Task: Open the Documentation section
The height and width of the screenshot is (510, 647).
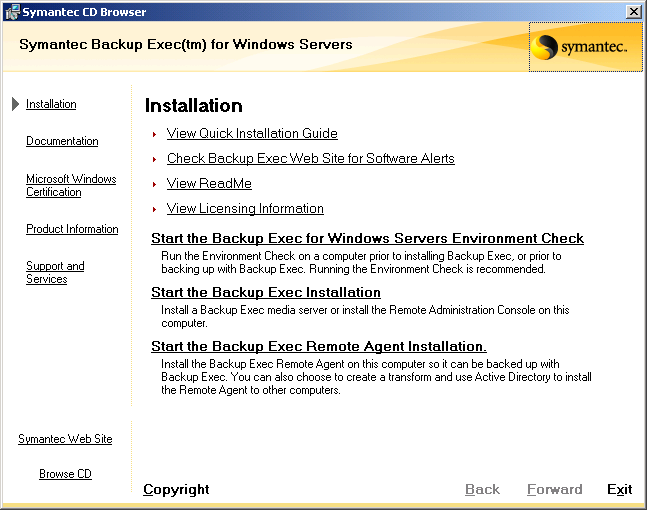Action: pyautogui.click(x=62, y=141)
